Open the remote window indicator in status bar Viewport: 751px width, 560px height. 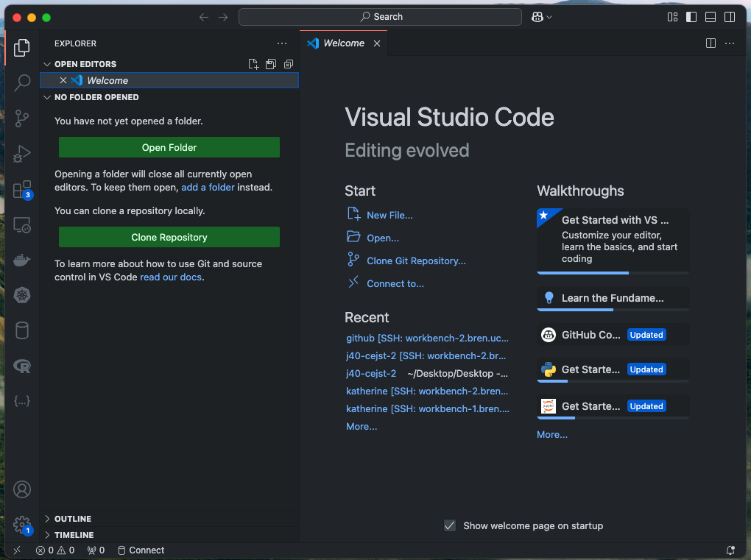coord(17,550)
